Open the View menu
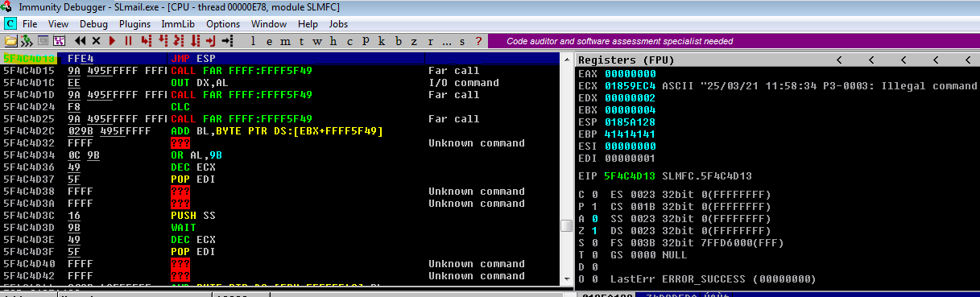The height and width of the screenshot is (297, 980). point(58,24)
